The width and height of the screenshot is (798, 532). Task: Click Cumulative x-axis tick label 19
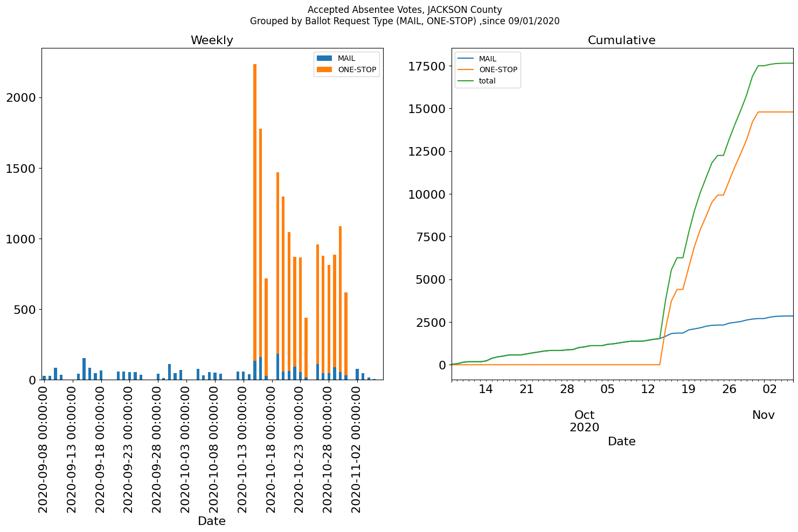pyautogui.click(x=689, y=389)
